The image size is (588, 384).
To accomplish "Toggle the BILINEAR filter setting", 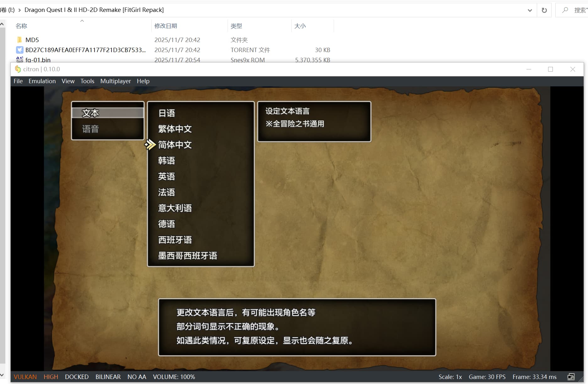I will 108,377.
